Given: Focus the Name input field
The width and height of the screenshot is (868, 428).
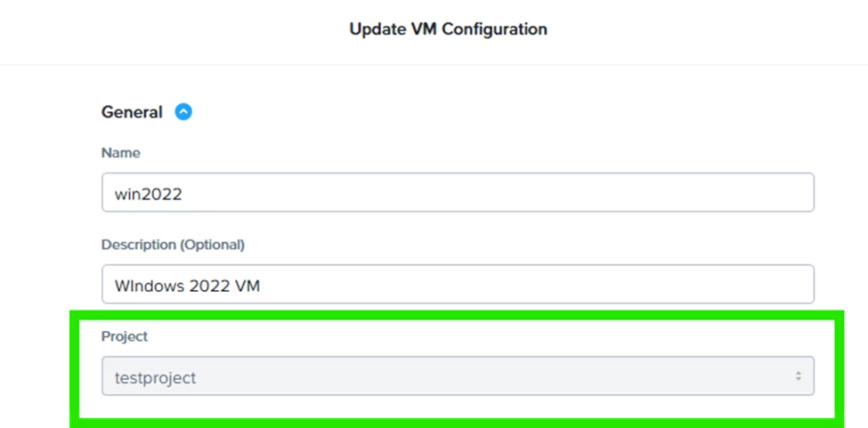Looking at the screenshot, I should (x=458, y=192).
